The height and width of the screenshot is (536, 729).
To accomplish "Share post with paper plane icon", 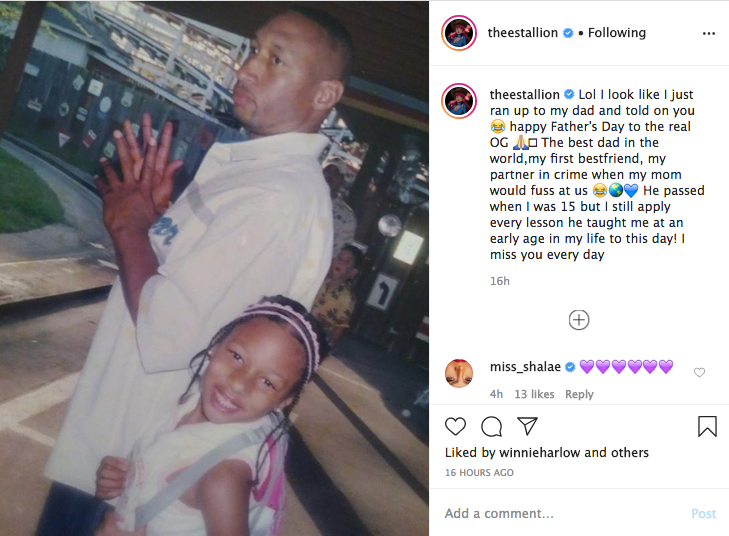I will (x=527, y=426).
